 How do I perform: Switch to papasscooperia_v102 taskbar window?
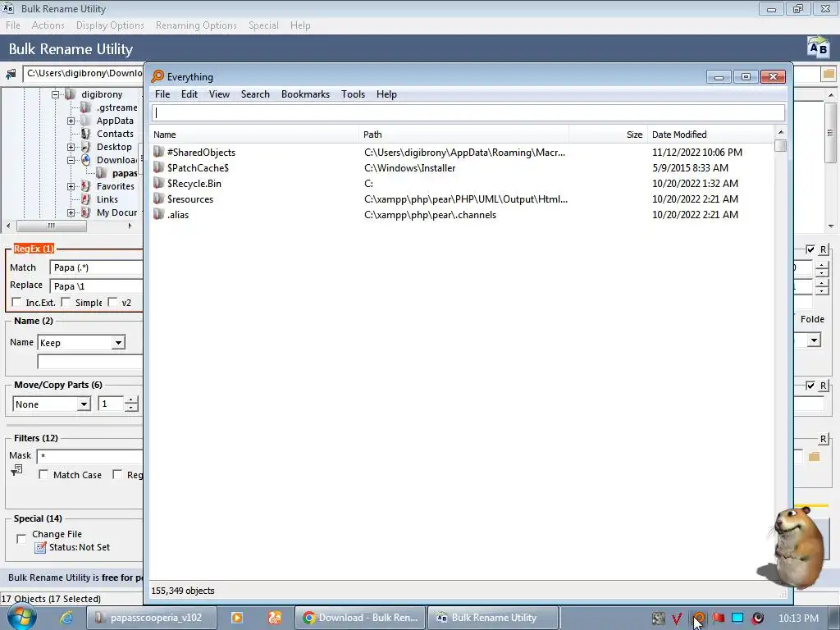[152, 618]
